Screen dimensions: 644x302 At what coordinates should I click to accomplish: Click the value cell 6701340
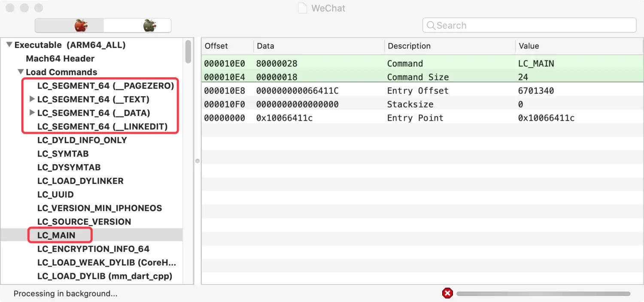(536, 91)
